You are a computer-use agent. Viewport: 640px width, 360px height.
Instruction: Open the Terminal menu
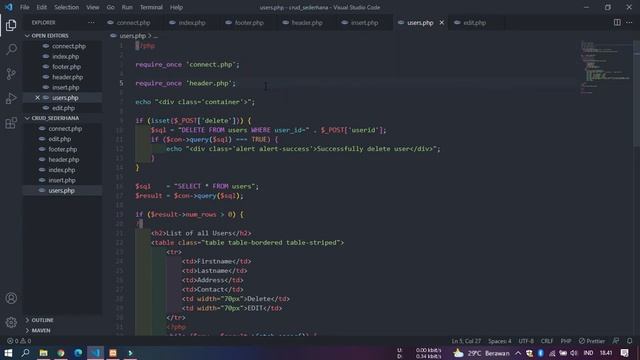(151, 7)
